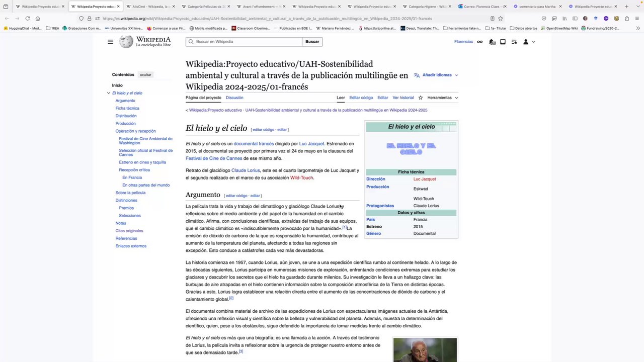Open the DeepL Translate bookmark

click(420, 28)
